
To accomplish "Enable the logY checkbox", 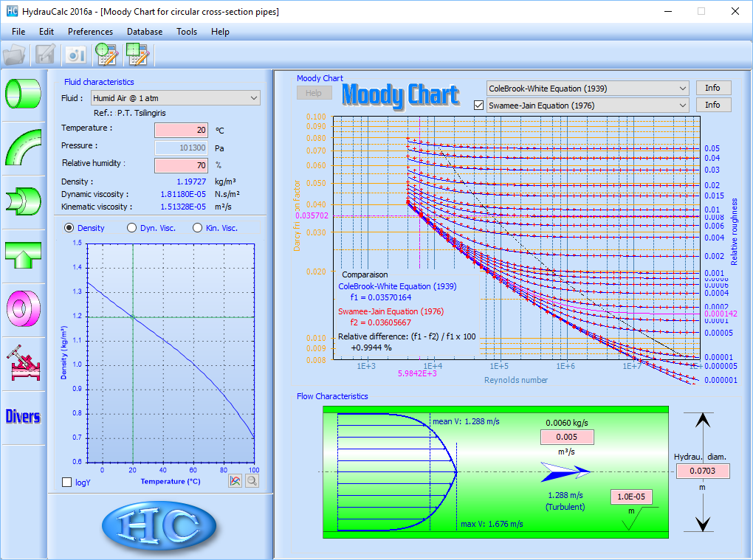I will pos(68,482).
